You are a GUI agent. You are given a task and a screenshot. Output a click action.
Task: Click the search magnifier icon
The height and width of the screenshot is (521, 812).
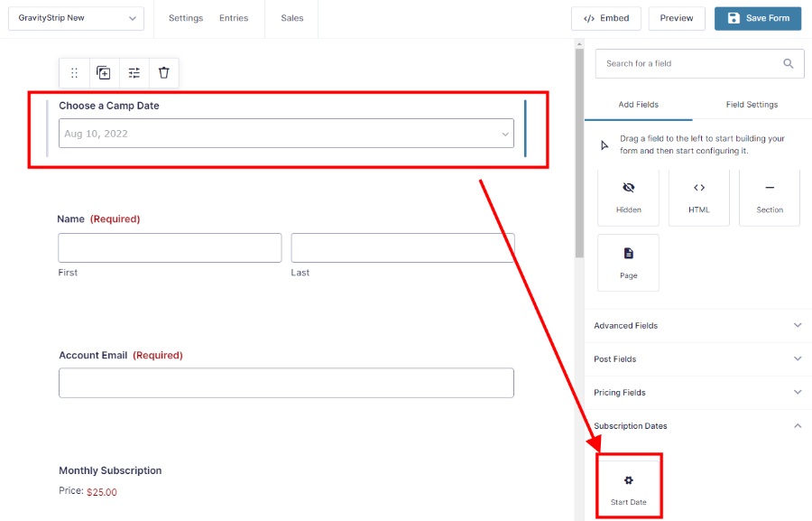[789, 63]
